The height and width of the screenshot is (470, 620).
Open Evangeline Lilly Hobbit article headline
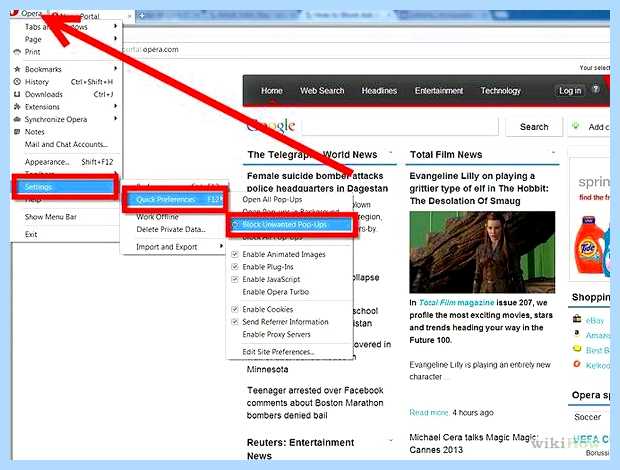tap(479, 189)
